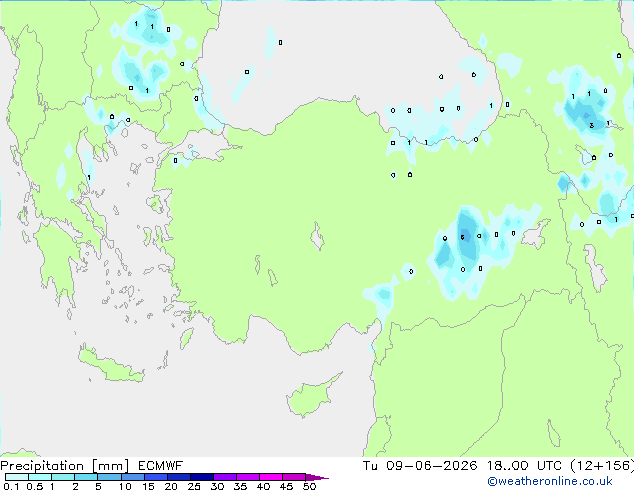
Task: Pick the 15–20 mm legend color swatch
Action: [x=155, y=477]
